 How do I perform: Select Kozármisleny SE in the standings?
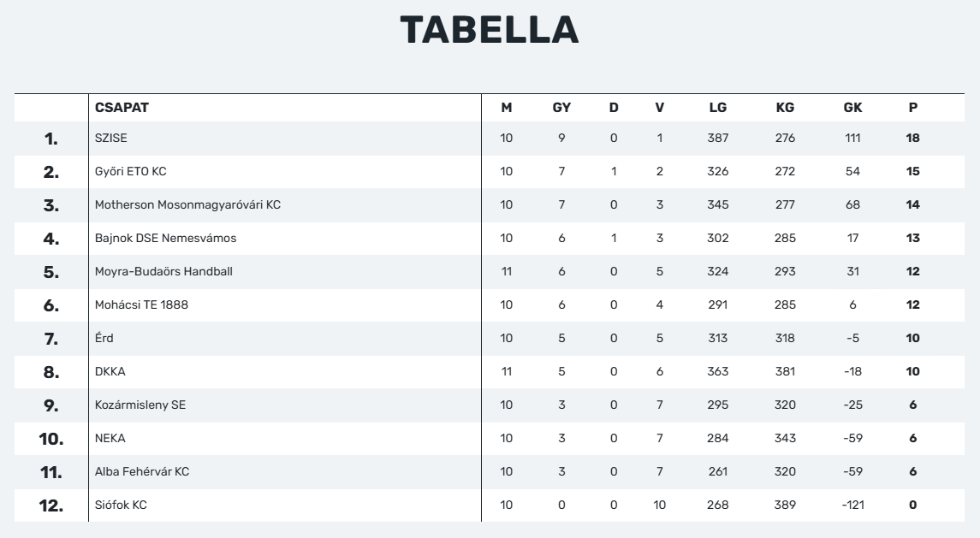[x=140, y=405]
